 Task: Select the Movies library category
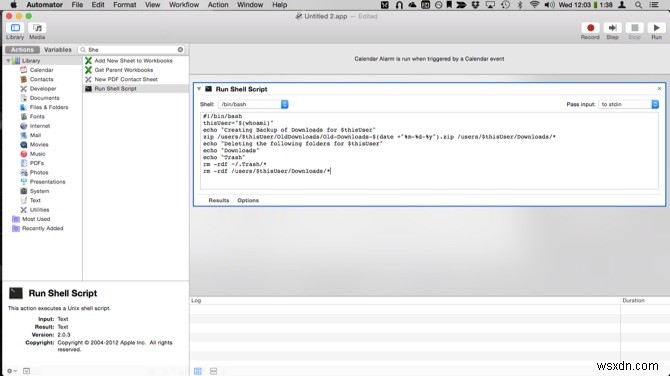click(x=39, y=144)
